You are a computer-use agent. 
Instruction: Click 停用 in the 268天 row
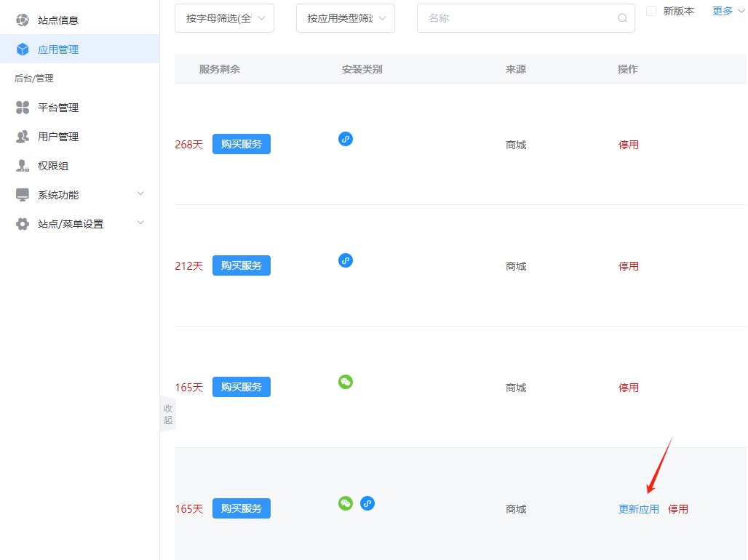tap(628, 145)
